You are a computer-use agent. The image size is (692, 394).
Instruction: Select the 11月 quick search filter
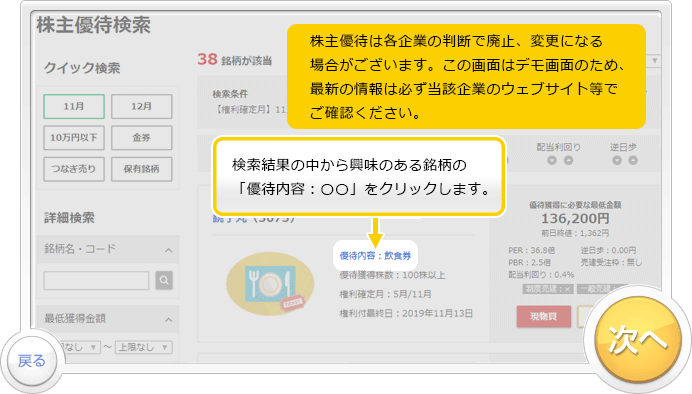point(74,106)
